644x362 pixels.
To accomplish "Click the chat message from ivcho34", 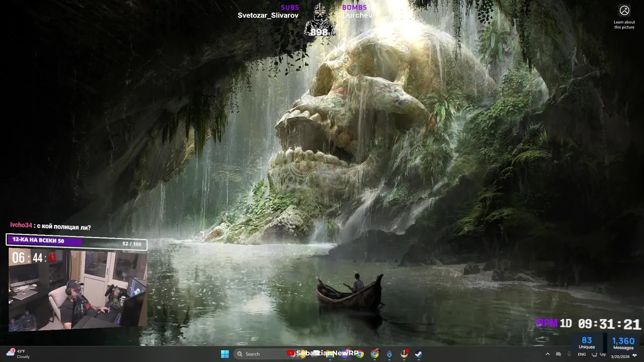I will (x=50, y=227).
